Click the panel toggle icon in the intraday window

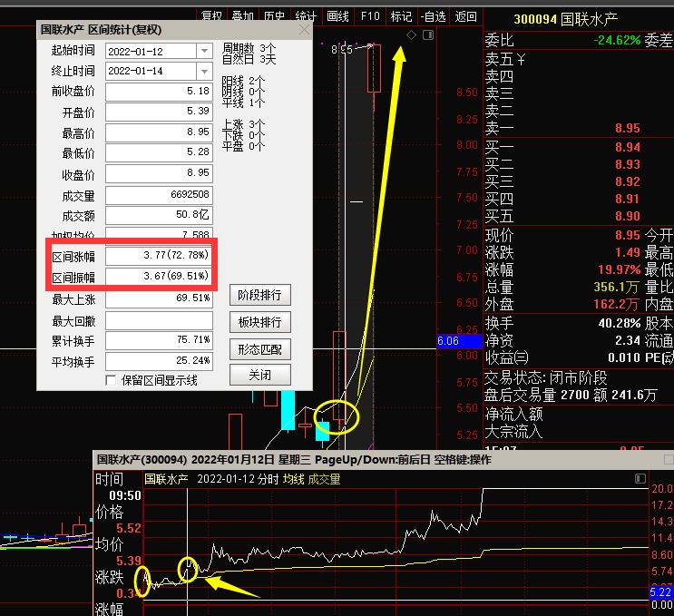640,478
